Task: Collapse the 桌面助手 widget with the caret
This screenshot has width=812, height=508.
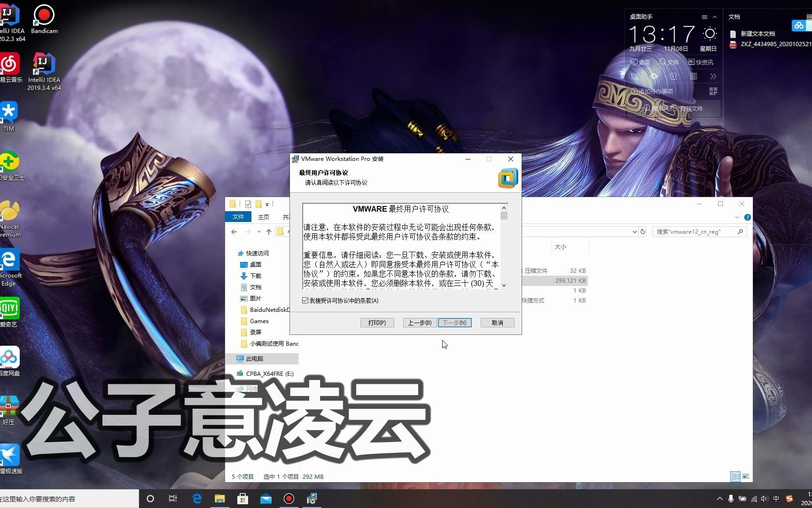Action: (715, 17)
